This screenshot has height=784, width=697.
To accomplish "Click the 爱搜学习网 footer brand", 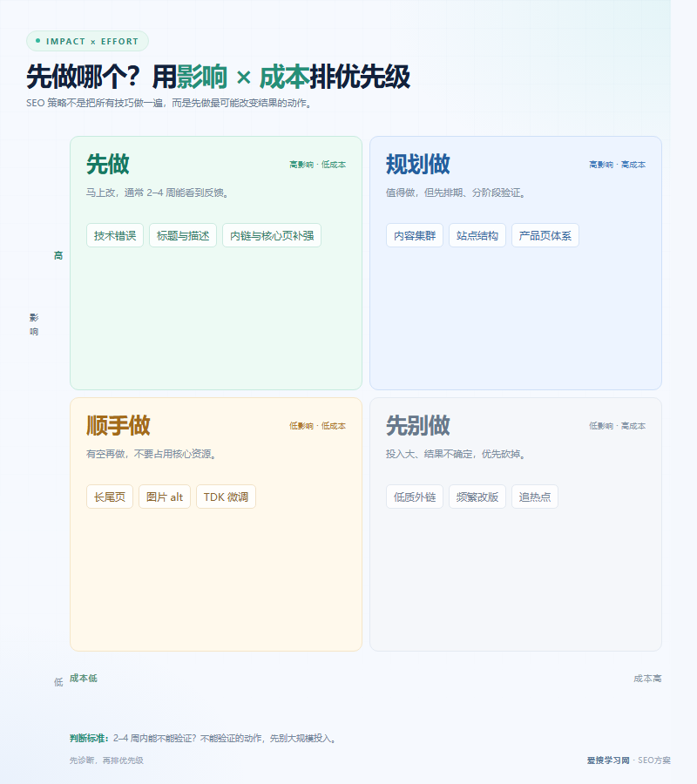I will click(608, 760).
